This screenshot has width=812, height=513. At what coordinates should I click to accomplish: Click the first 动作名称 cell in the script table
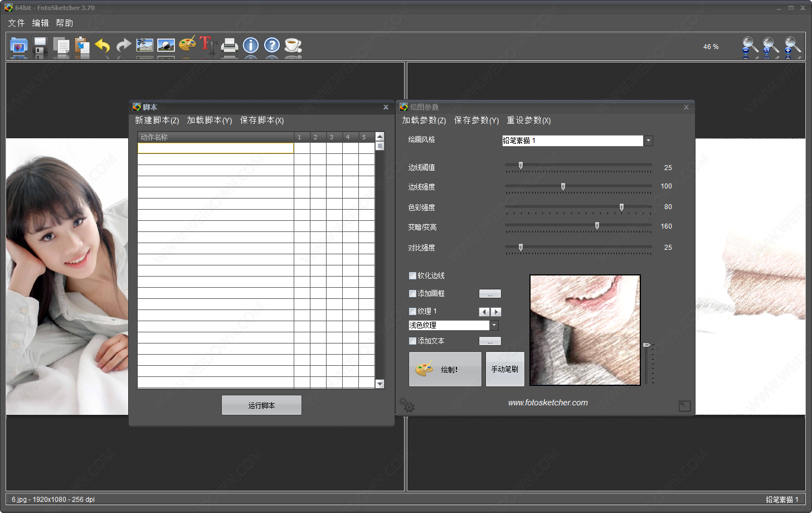click(215, 148)
